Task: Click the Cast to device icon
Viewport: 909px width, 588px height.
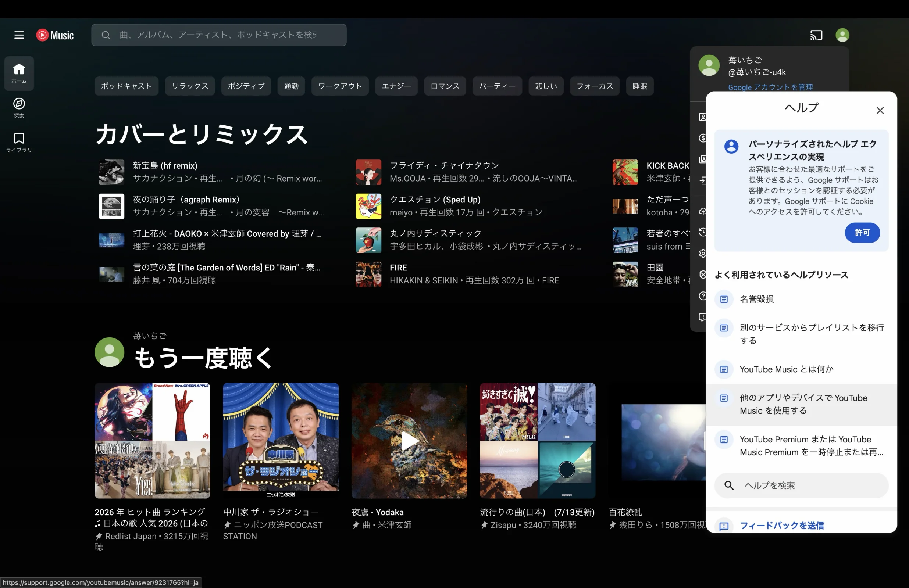Action: 816,35
